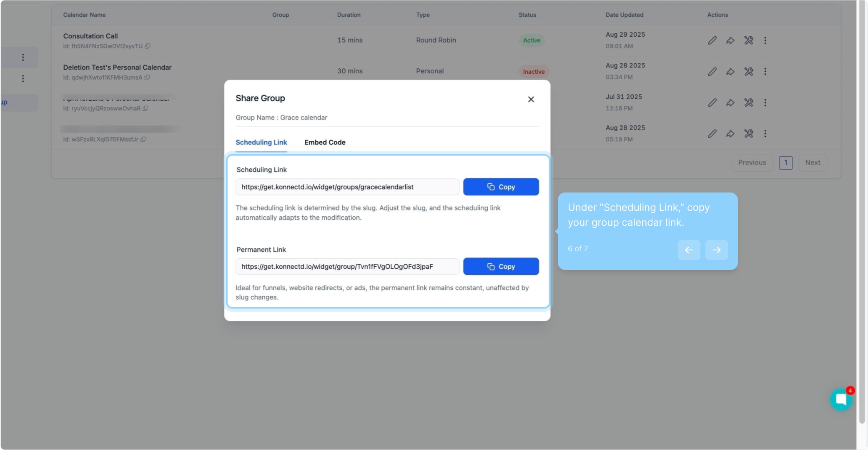Close the Share Group dialog

click(x=531, y=99)
